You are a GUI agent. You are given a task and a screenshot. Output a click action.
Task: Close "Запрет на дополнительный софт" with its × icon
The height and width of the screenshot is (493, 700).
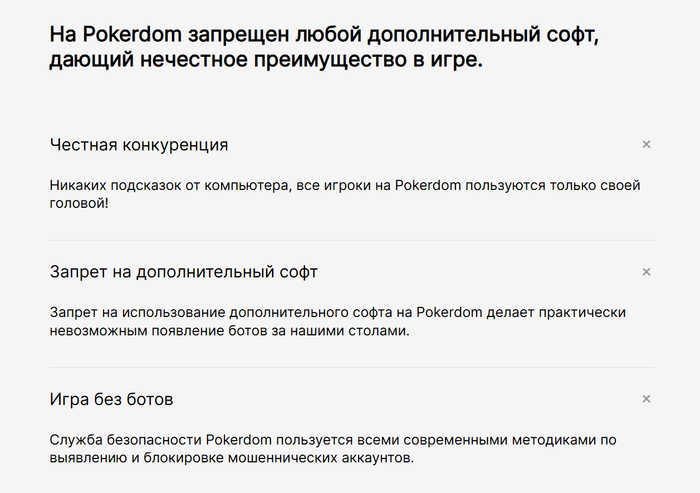click(646, 272)
